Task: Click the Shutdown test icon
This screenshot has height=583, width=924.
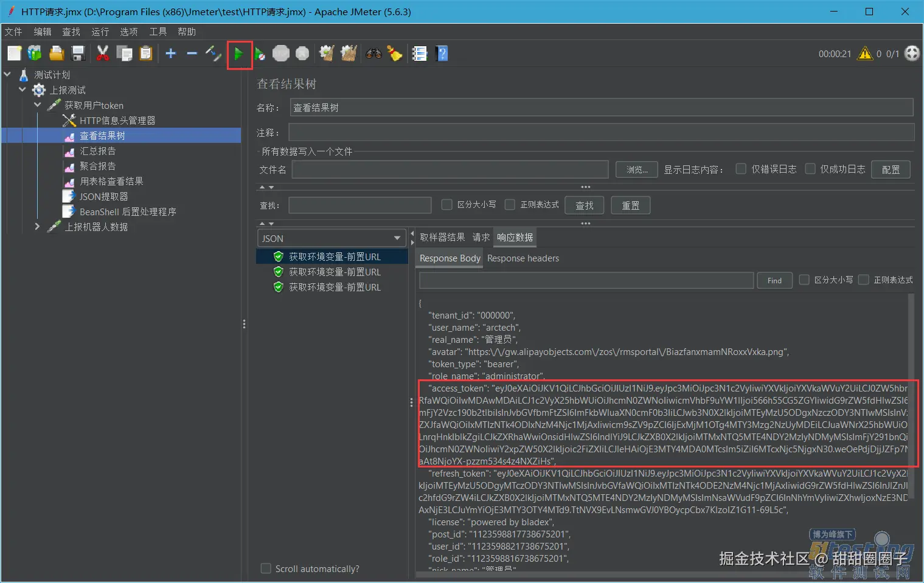Action: (302, 53)
